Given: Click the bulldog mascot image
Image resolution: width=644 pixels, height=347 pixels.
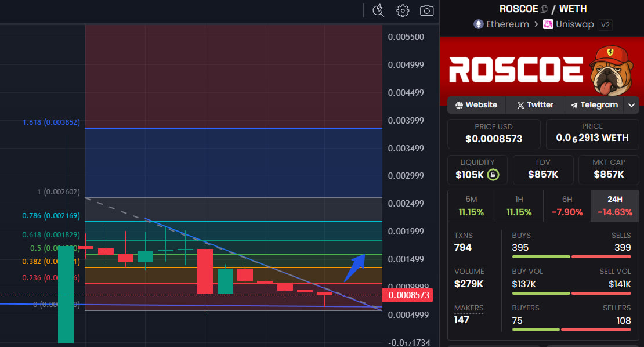Looking at the screenshot, I should coord(611,70).
